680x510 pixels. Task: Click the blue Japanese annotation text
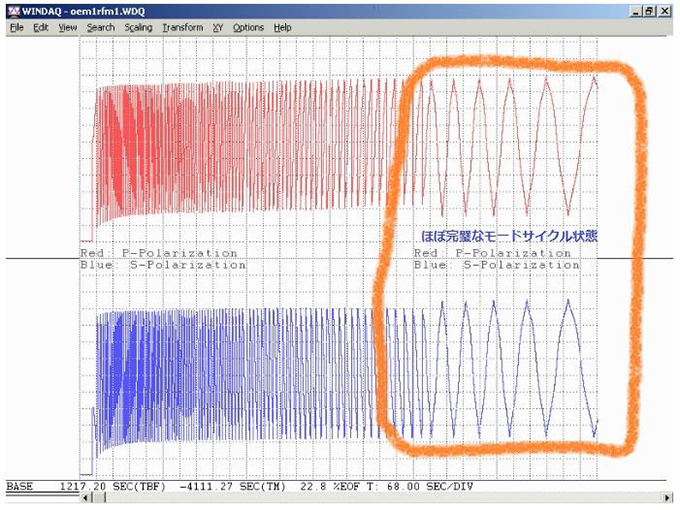510,236
